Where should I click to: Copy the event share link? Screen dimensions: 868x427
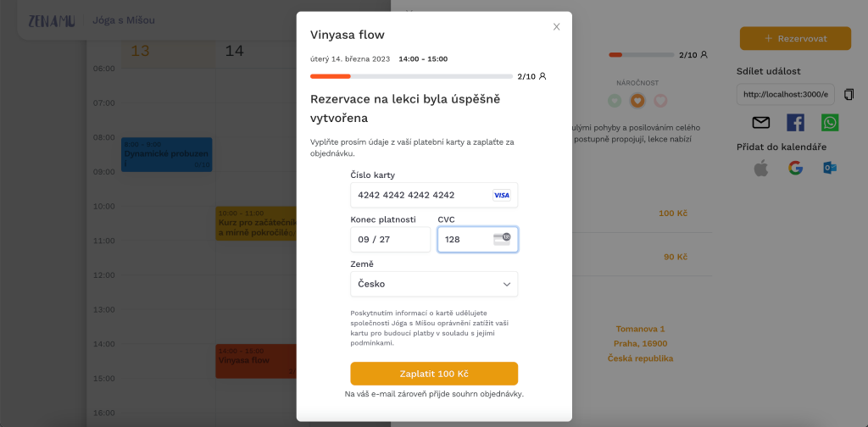(849, 94)
